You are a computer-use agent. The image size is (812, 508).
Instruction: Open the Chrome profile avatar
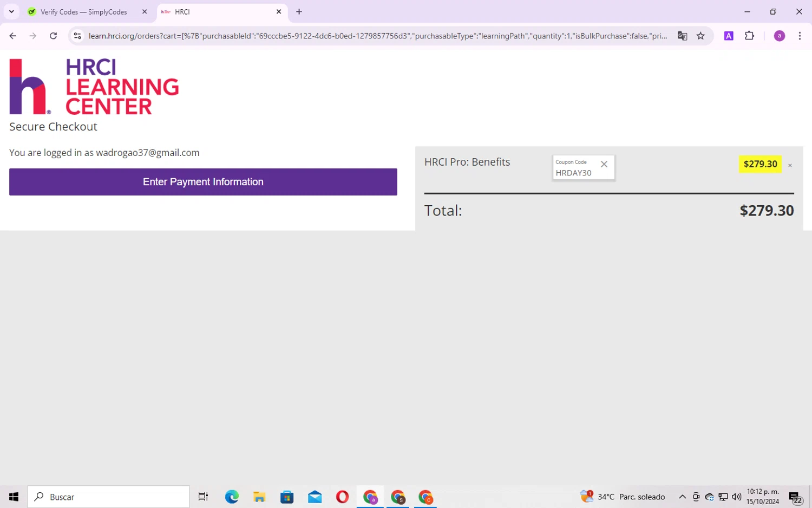click(780, 36)
